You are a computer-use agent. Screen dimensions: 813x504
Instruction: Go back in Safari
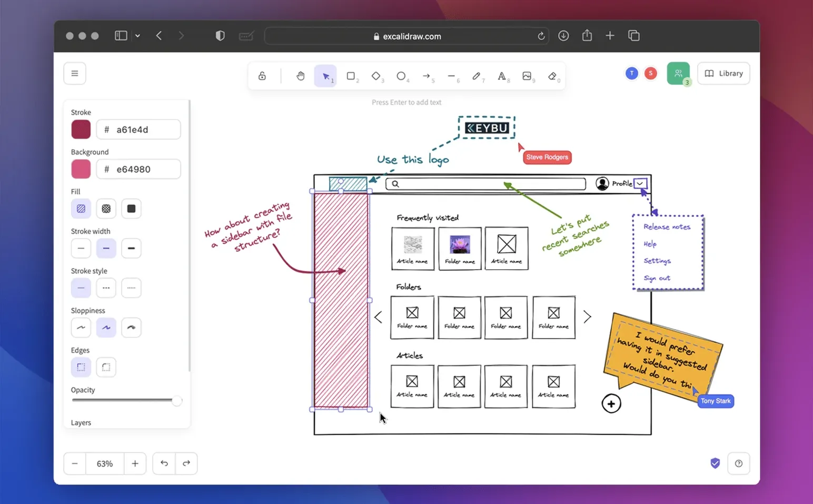[158, 36]
